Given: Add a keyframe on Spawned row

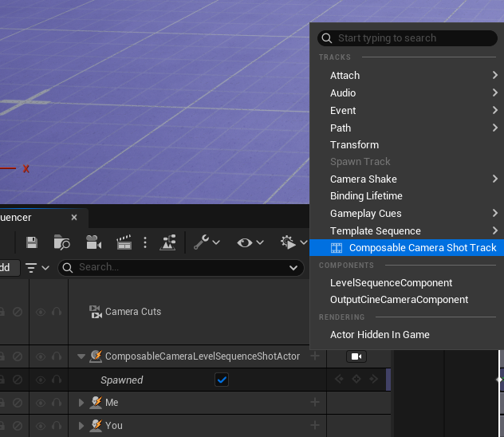Looking at the screenshot, I should coord(356,379).
